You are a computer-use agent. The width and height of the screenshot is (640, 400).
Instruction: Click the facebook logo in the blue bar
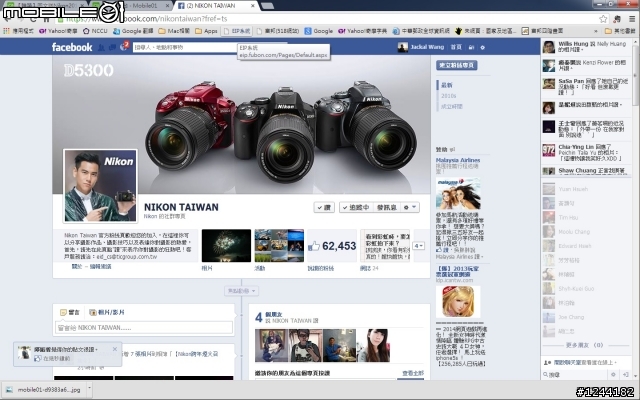72,47
